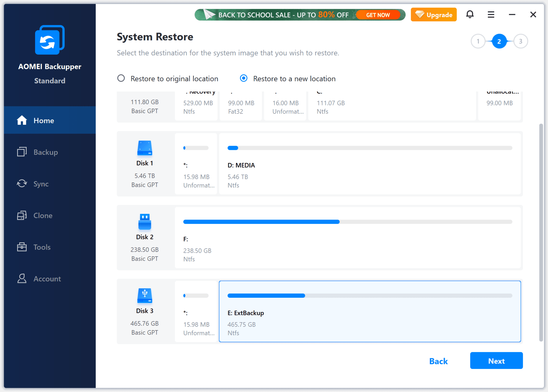The image size is (548, 392).
Task: Open the Home section
Action: pyautogui.click(x=50, y=120)
